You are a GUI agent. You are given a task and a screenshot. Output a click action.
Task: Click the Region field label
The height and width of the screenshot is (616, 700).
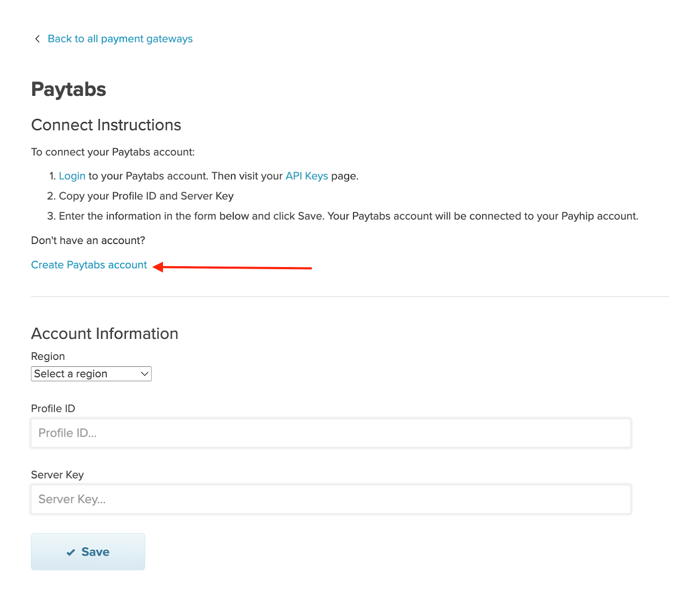[48, 356]
